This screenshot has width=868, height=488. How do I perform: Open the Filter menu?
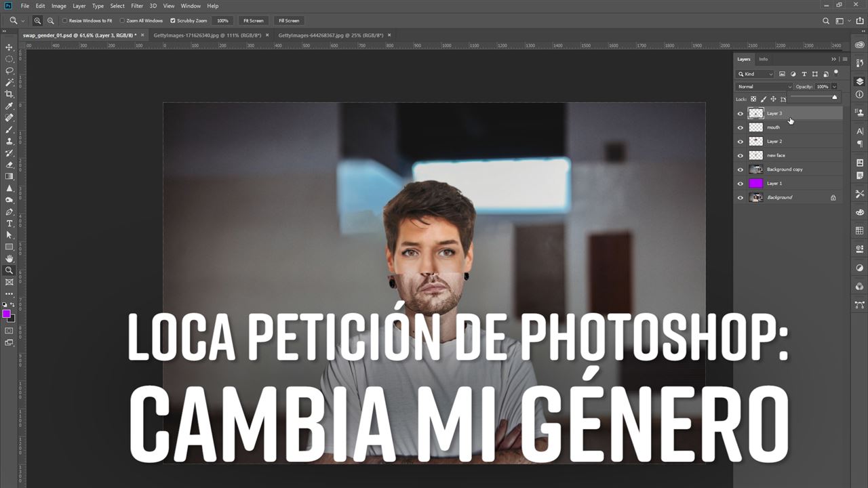pyautogui.click(x=137, y=6)
